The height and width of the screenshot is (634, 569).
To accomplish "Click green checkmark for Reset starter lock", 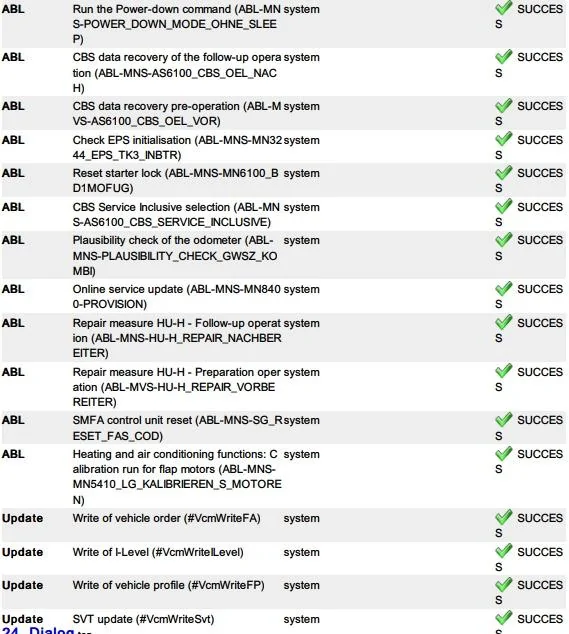I will (x=503, y=172).
